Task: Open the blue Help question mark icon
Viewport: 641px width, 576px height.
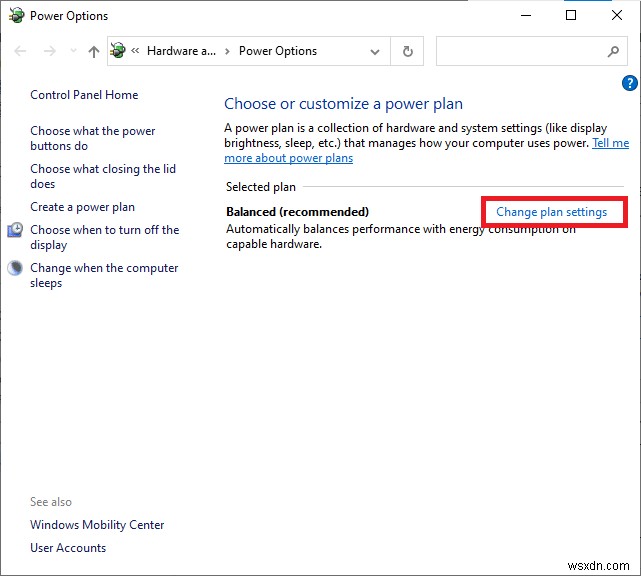Action: pos(630,83)
